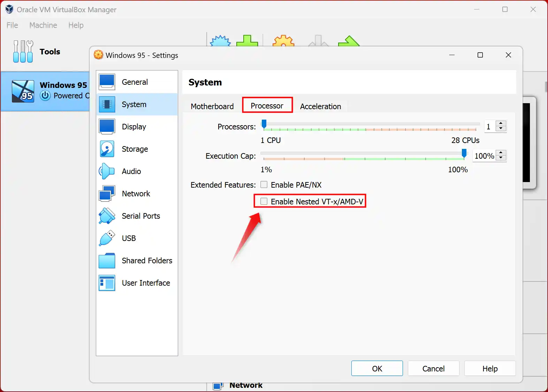Increase processor count spinner up arrow
Image resolution: width=548 pixels, height=392 pixels.
(x=501, y=124)
